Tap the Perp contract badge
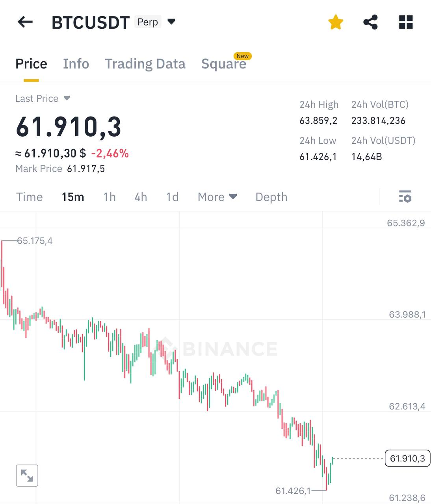 coord(148,22)
